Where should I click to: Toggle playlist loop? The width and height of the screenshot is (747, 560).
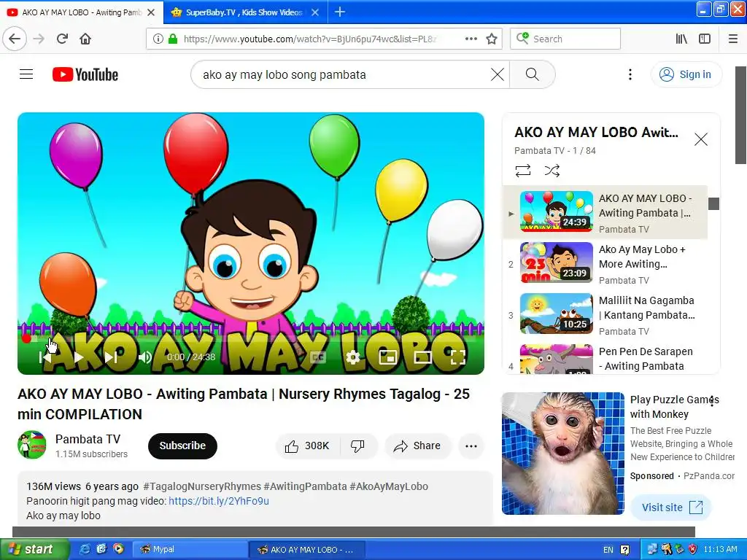coord(522,171)
